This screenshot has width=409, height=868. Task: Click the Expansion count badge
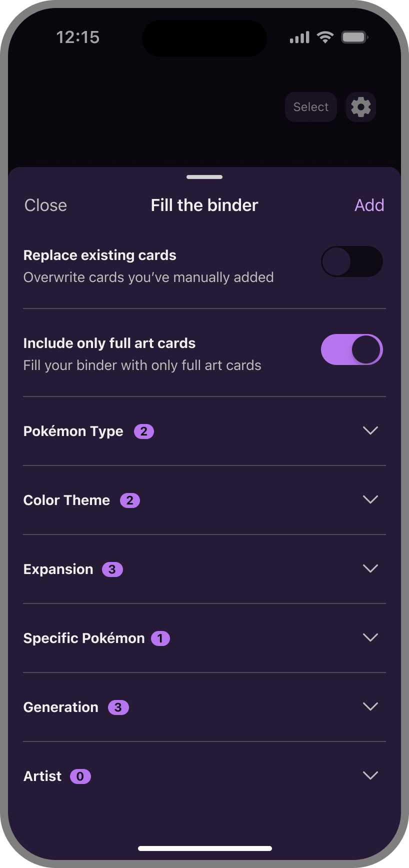tap(112, 569)
